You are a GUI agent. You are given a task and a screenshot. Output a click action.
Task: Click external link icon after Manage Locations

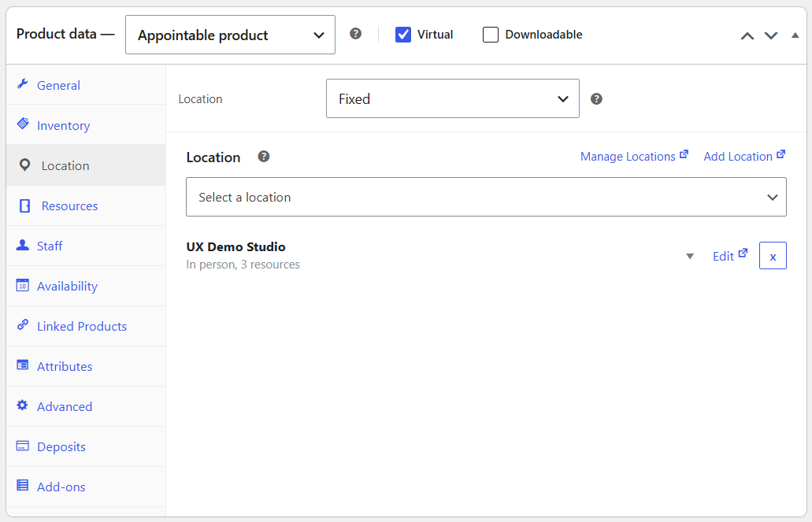click(684, 154)
